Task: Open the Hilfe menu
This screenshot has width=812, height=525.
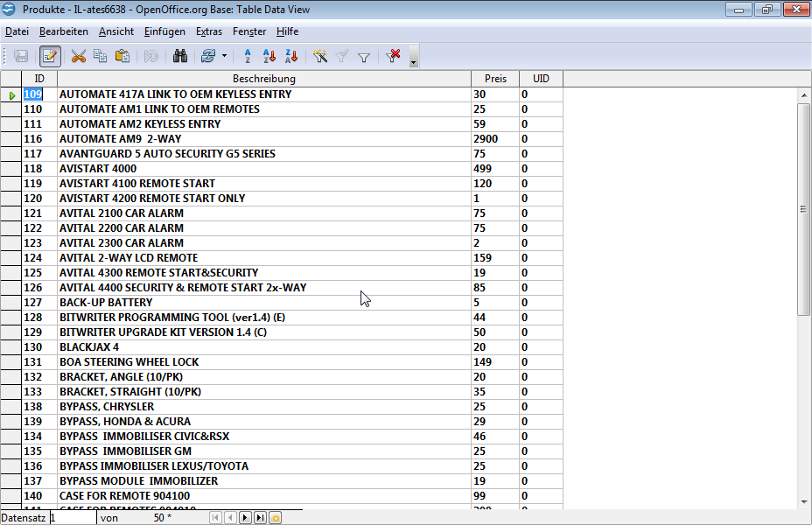Action: [x=287, y=31]
